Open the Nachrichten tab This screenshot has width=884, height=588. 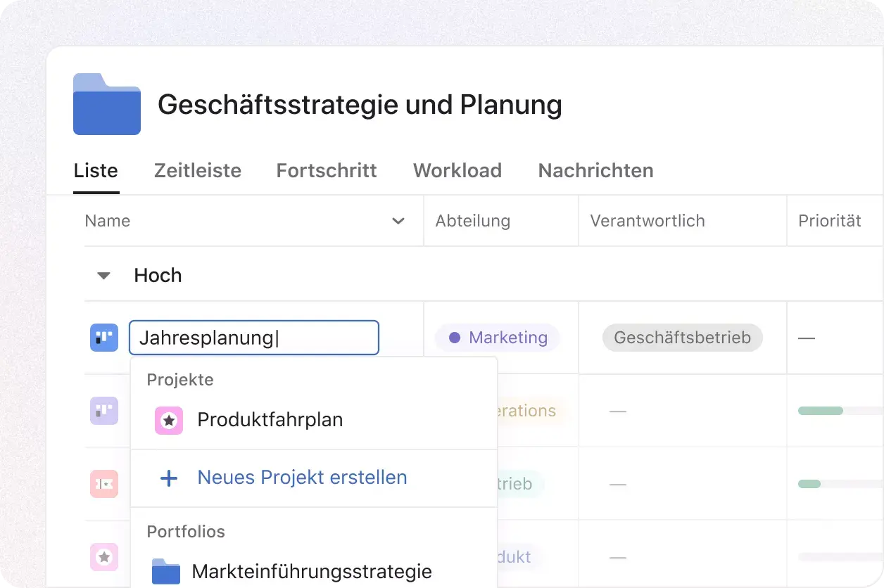595,170
